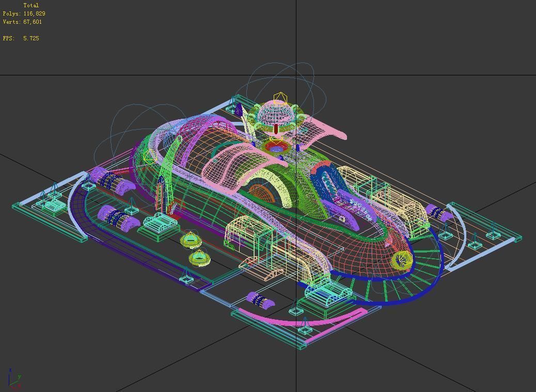Select the yellow light gizmo above dome
This screenshot has width=536, height=392.
coord(280,98)
